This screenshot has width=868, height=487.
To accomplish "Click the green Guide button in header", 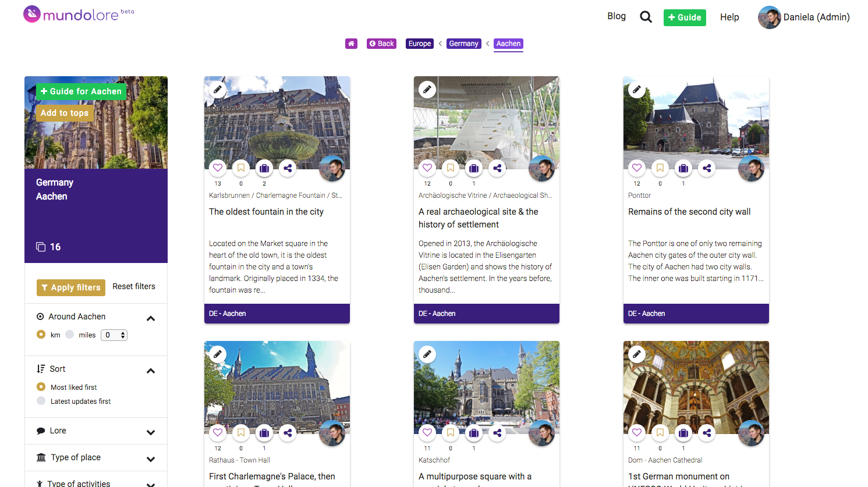I will coord(685,17).
